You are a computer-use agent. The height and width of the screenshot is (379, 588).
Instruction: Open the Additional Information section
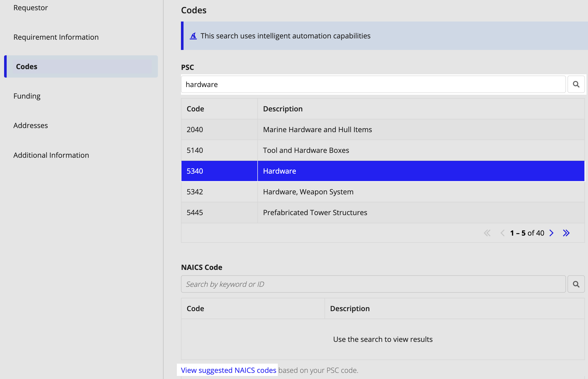[51, 155]
